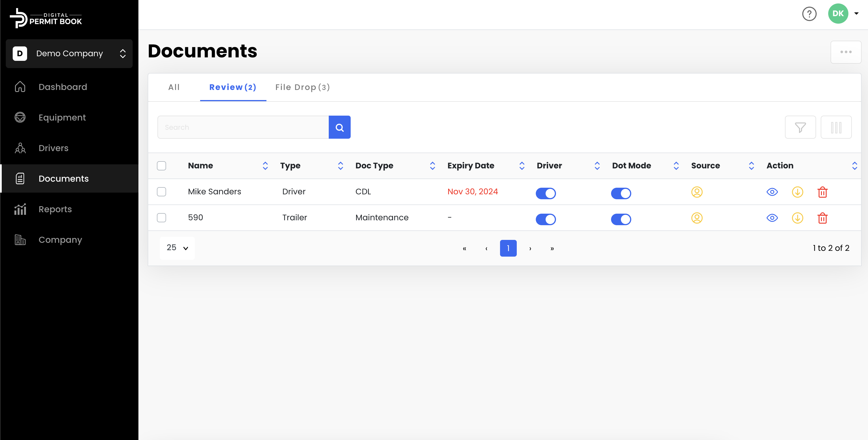The width and height of the screenshot is (868, 440).
Task: Click source user icon for Mike Sanders
Action: pos(696,192)
